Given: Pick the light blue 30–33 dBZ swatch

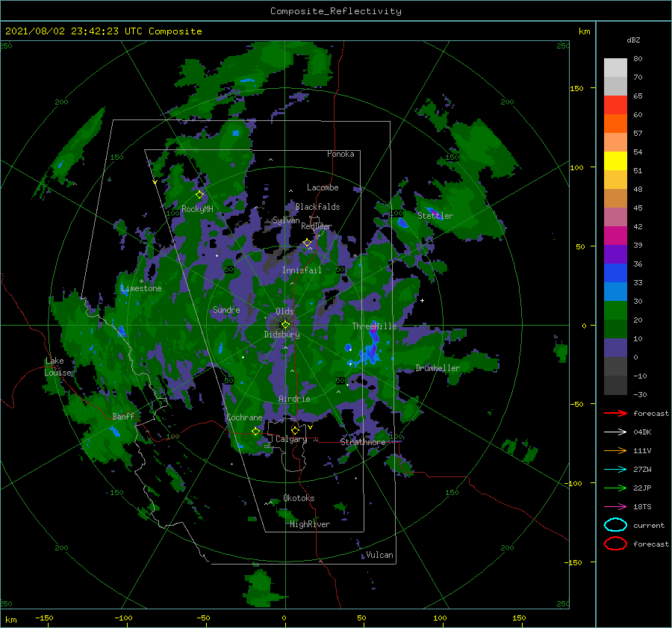Looking at the screenshot, I should [x=615, y=292].
